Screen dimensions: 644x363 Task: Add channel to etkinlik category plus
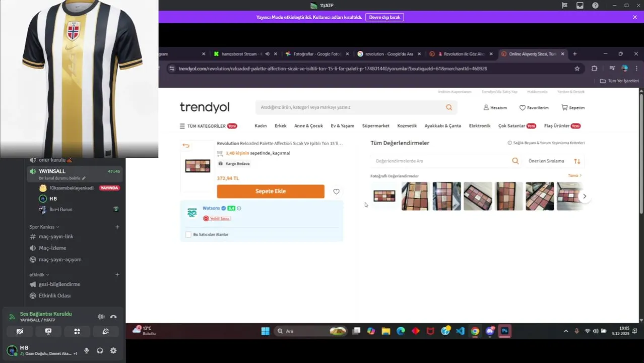point(117,275)
